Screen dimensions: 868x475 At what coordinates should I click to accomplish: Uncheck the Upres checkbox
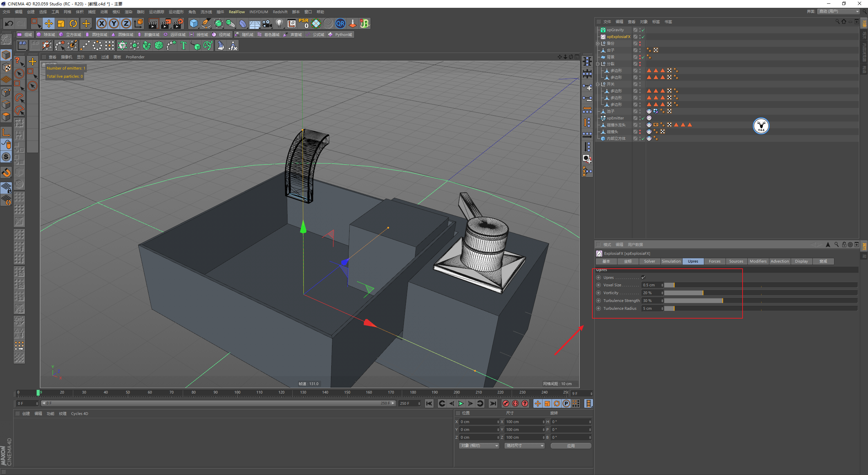pos(643,277)
